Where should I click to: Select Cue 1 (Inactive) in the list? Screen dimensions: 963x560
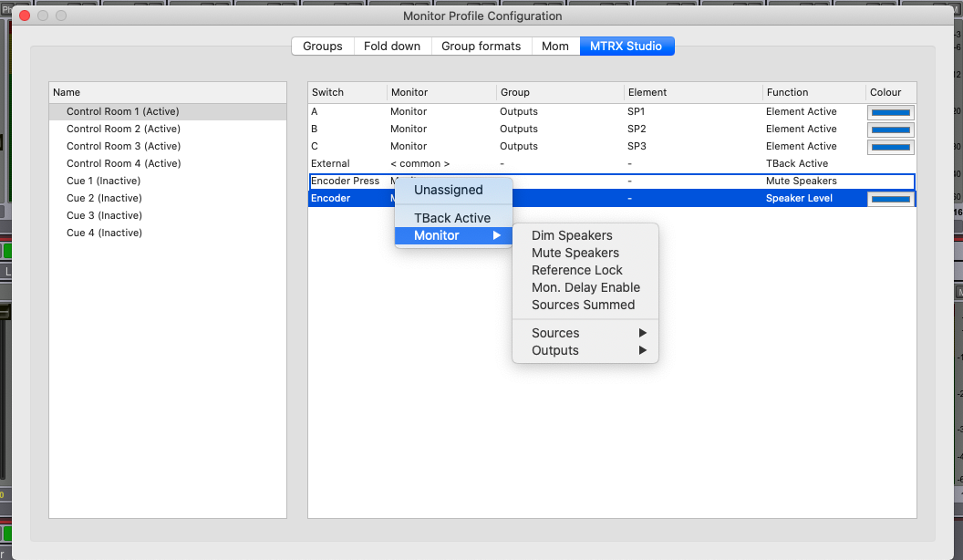click(x=168, y=181)
